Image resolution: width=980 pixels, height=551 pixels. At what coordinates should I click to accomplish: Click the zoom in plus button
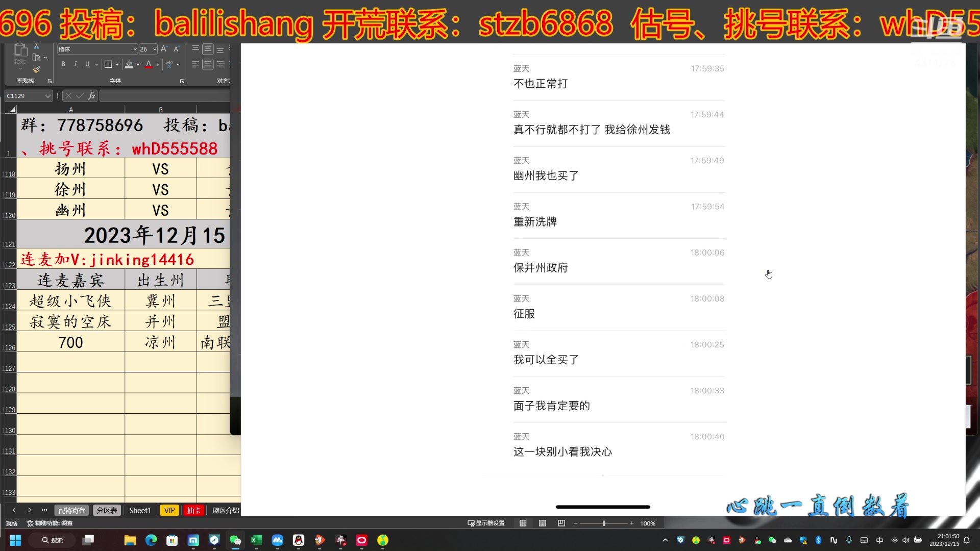click(x=632, y=523)
